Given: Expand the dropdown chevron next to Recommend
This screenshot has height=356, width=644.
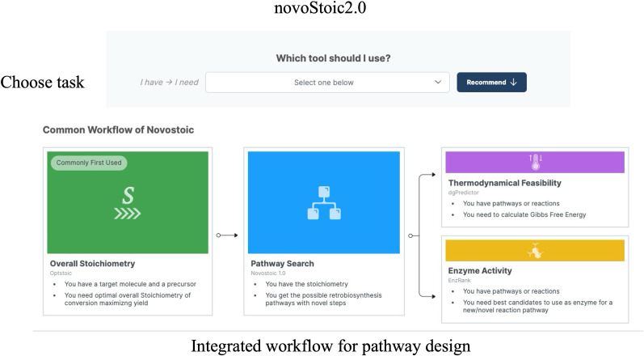Looking at the screenshot, I should coord(438,83).
